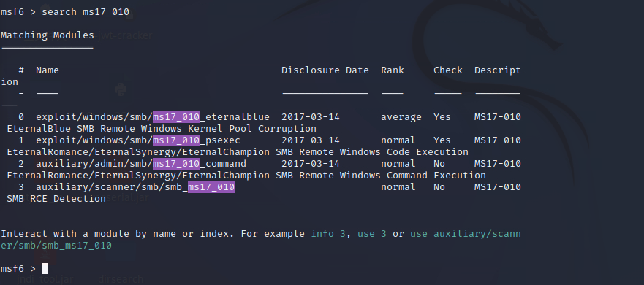Click the Name column header
Image resolution: width=644 pixels, height=285 pixels.
(47, 70)
